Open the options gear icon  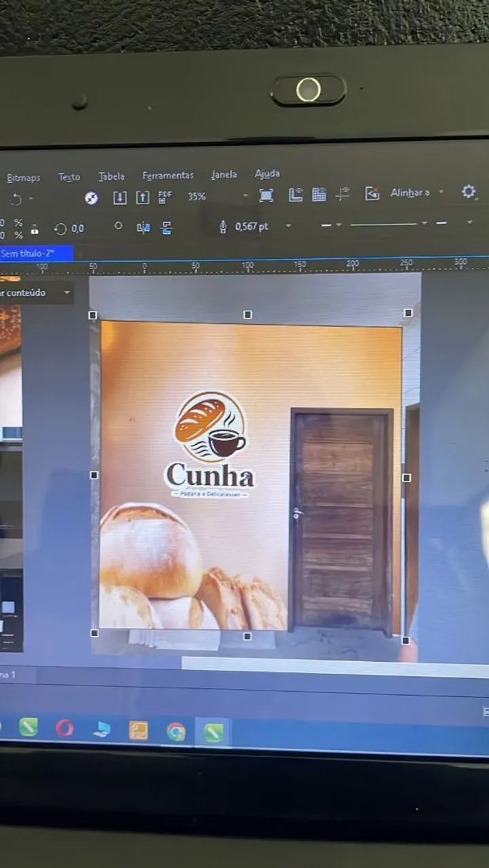[469, 192]
